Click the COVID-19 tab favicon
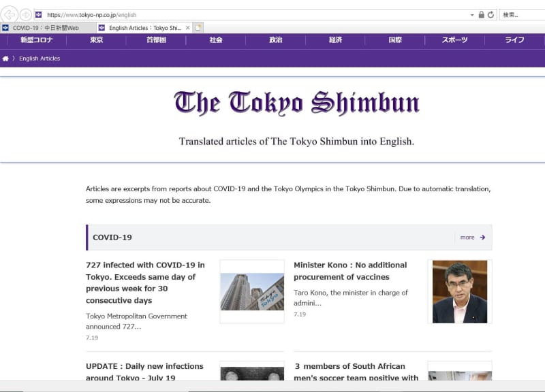The image size is (545, 392). point(5,28)
